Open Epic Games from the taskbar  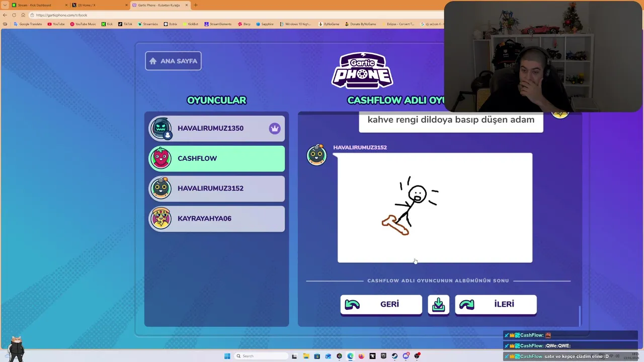tap(383, 356)
